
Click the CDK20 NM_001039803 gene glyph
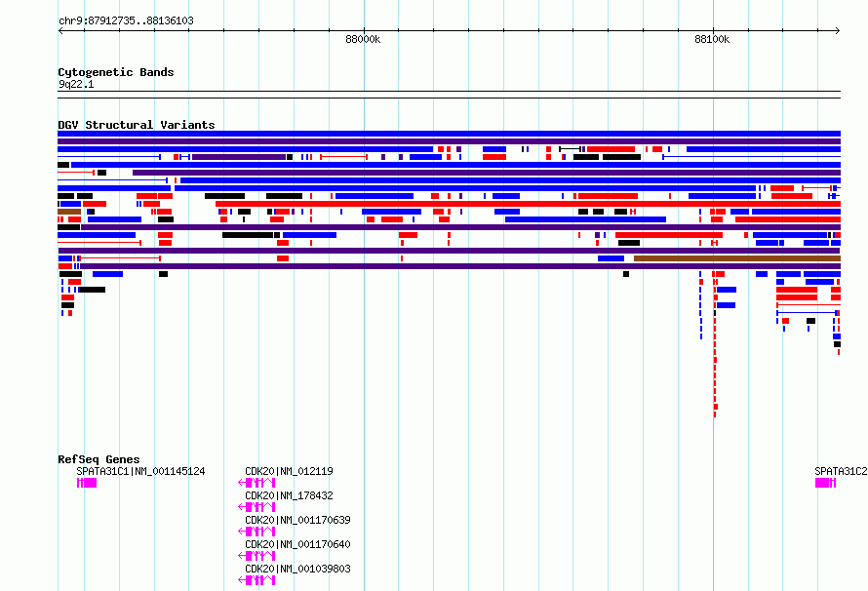coord(256,580)
